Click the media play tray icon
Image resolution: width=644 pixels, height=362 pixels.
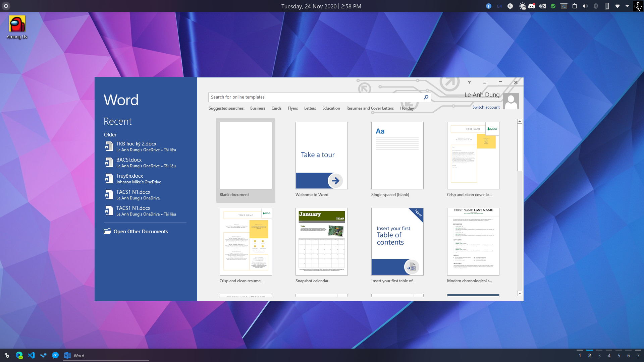[510, 6]
